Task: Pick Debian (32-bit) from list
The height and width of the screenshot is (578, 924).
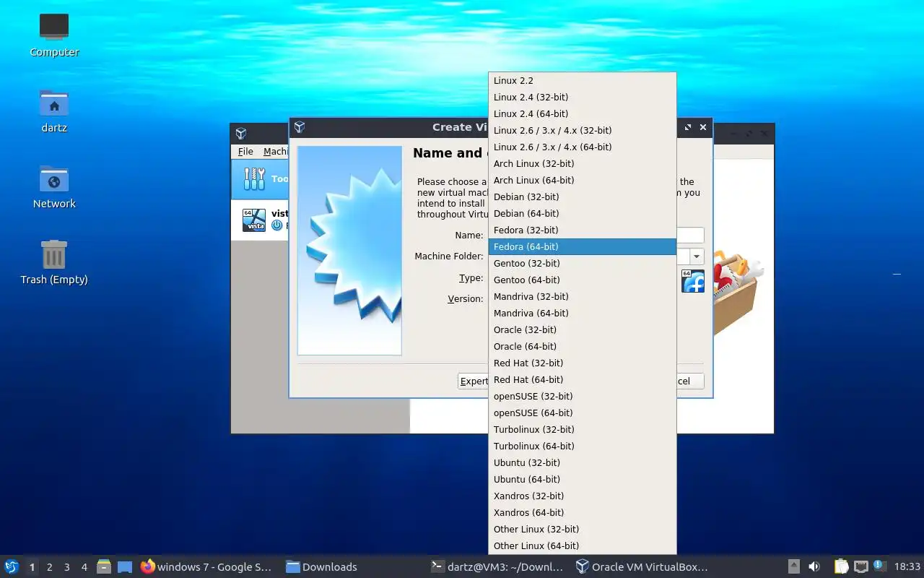Action: pos(583,197)
